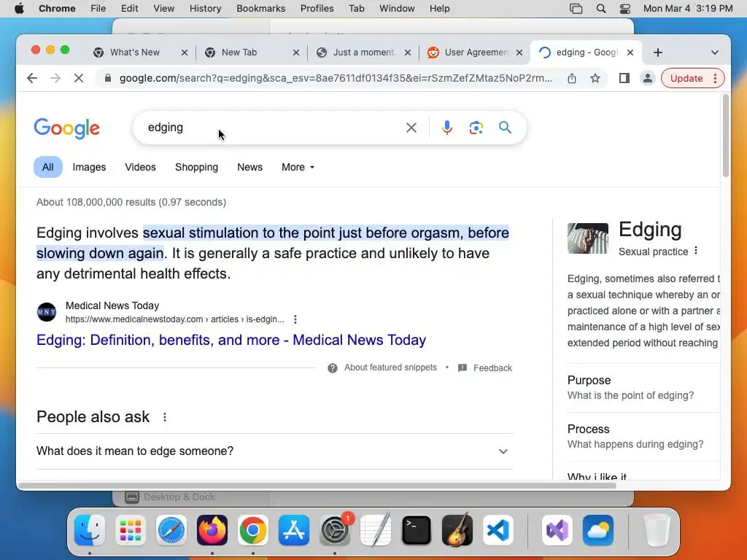Click the Chrome back arrow
Screen dimensions: 747x560
pos(32,78)
